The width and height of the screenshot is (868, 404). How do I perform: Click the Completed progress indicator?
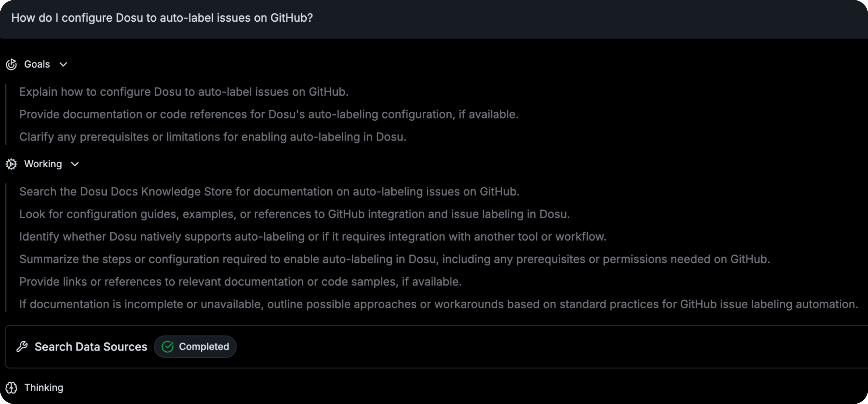tap(195, 347)
